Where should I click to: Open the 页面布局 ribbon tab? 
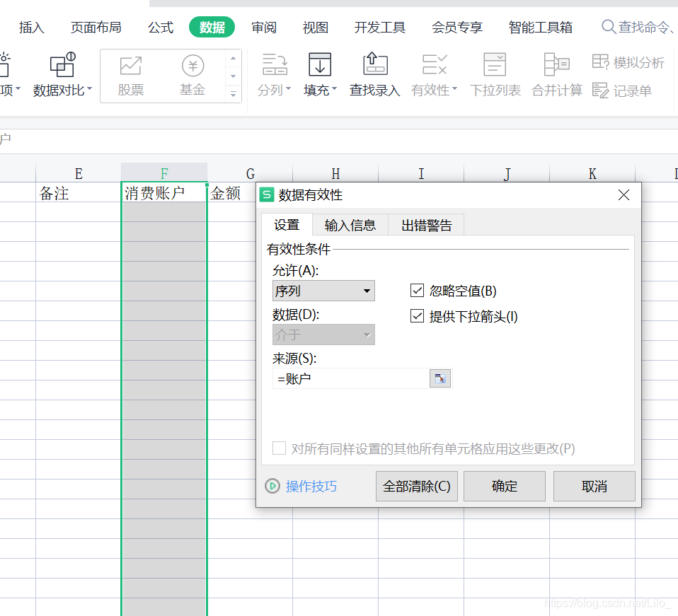click(x=96, y=27)
